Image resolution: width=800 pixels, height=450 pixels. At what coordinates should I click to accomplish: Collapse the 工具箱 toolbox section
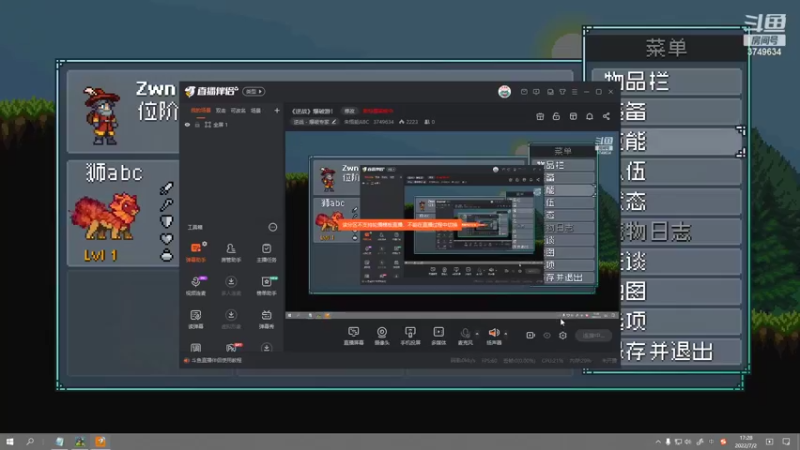(273, 227)
